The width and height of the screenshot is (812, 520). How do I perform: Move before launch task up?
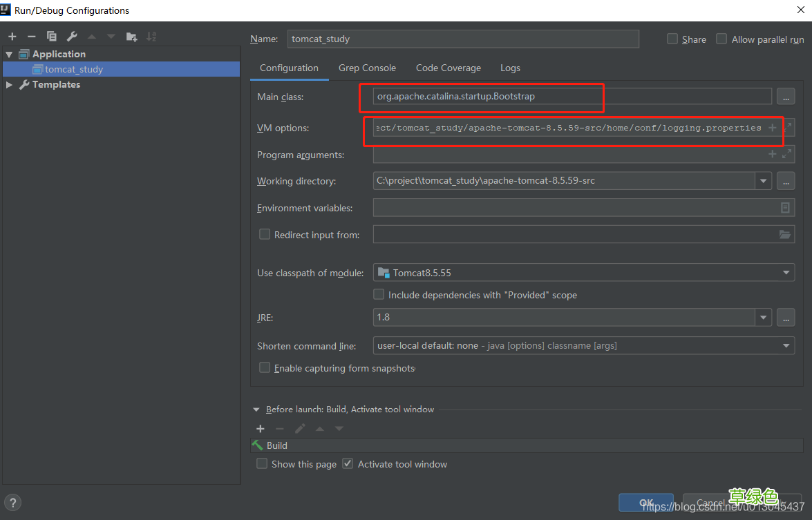click(x=319, y=428)
